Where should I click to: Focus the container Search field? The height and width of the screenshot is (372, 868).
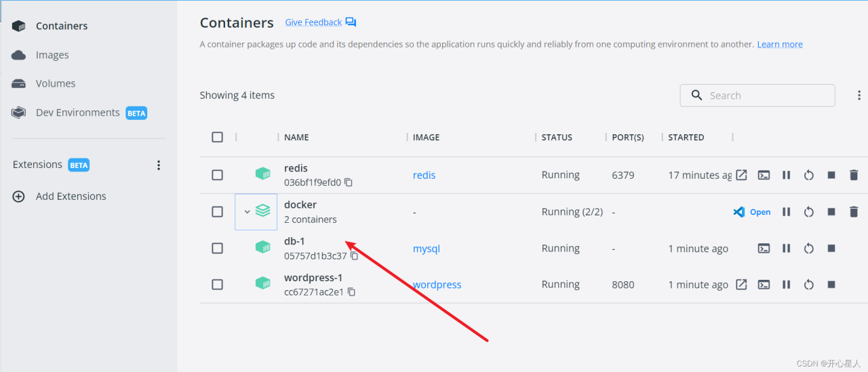pos(766,96)
